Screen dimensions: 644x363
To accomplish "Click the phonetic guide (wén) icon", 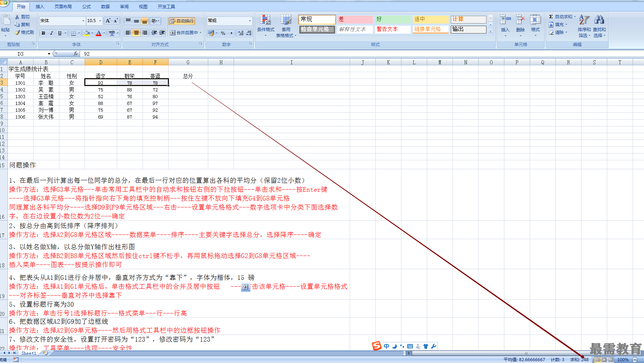I will [x=113, y=33].
